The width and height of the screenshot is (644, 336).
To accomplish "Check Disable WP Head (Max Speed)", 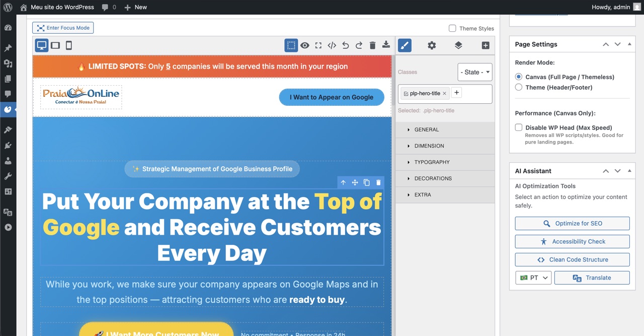I will [x=519, y=127].
